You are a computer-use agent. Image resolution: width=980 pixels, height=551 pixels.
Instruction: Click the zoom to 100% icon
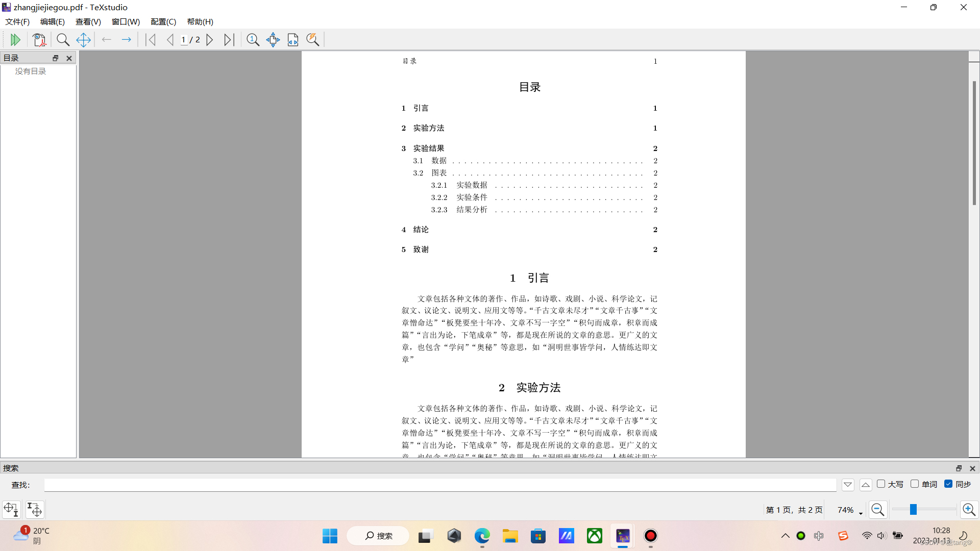(x=253, y=39)
